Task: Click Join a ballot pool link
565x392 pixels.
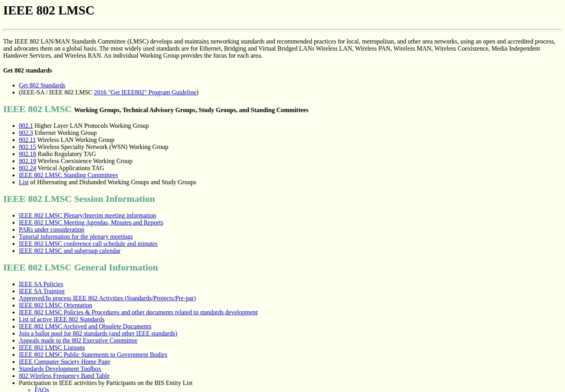Action: point(98,334)
